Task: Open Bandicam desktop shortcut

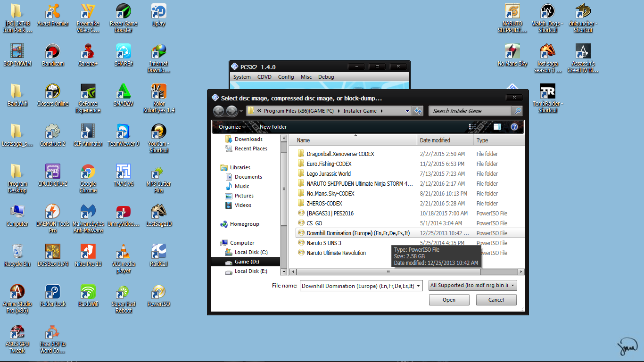Action: click(53, 56)
